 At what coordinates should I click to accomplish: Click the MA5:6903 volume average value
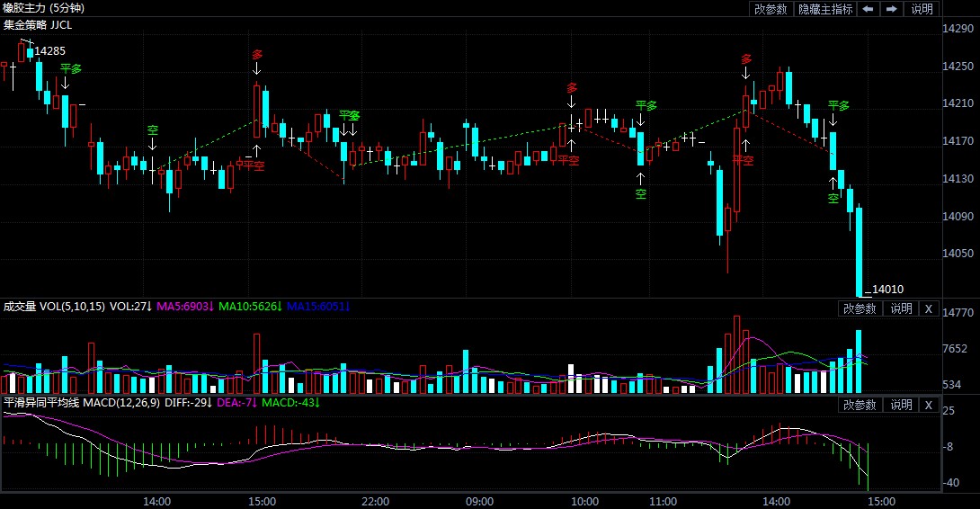(185, 307)
